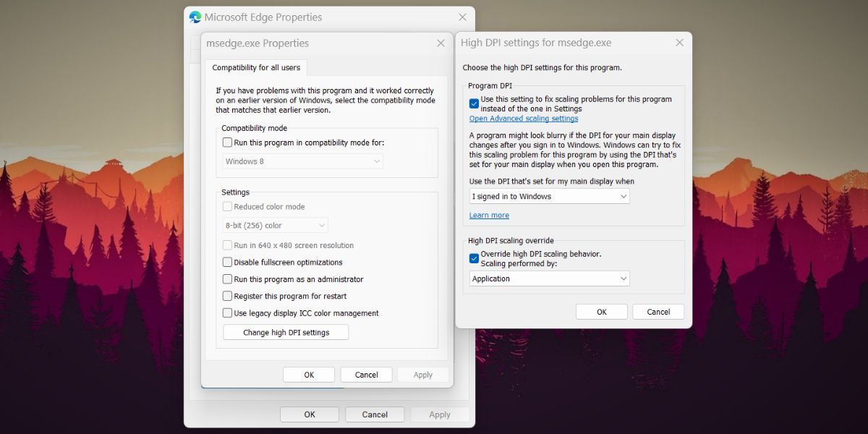Click Change high DPI settings button
868x434 pixels.
click(x=286, y=333)
